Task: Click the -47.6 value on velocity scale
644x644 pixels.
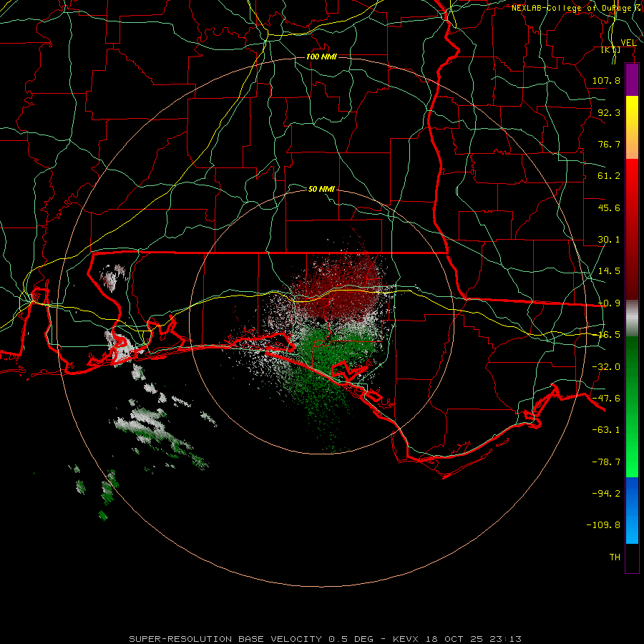Action: coord(606,399)
